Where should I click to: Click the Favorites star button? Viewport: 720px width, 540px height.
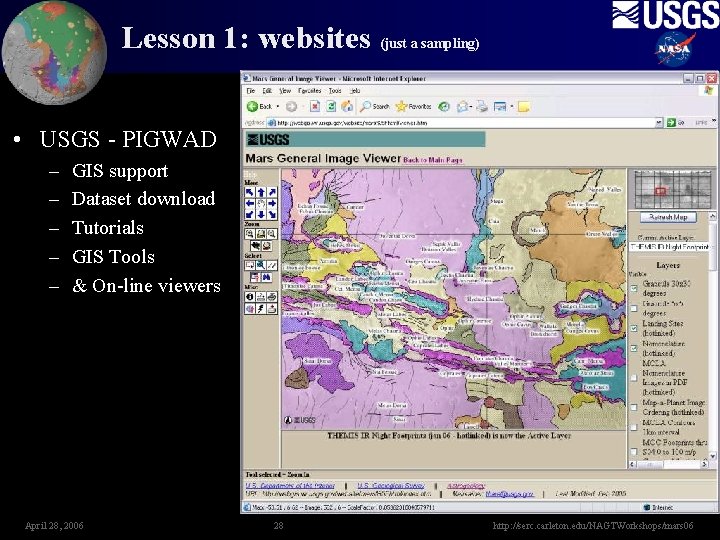point(413,107)
